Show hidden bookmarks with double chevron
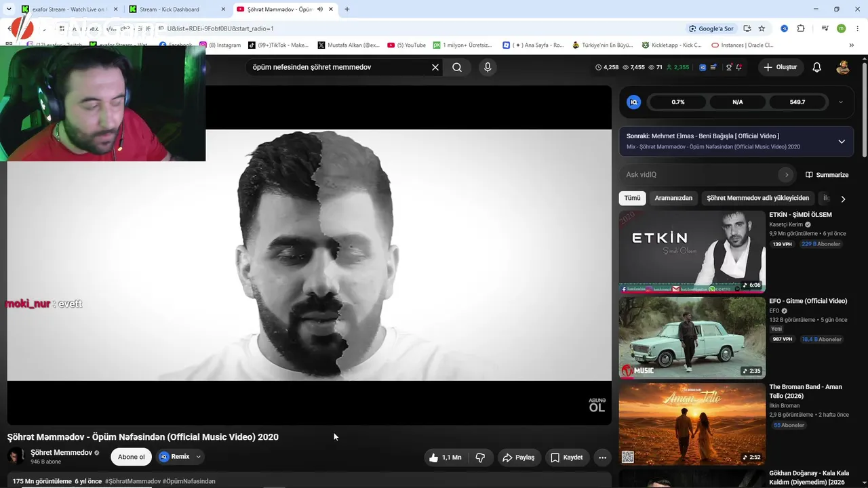This screenshot has height=488, width=868. (x=852, y=45)
